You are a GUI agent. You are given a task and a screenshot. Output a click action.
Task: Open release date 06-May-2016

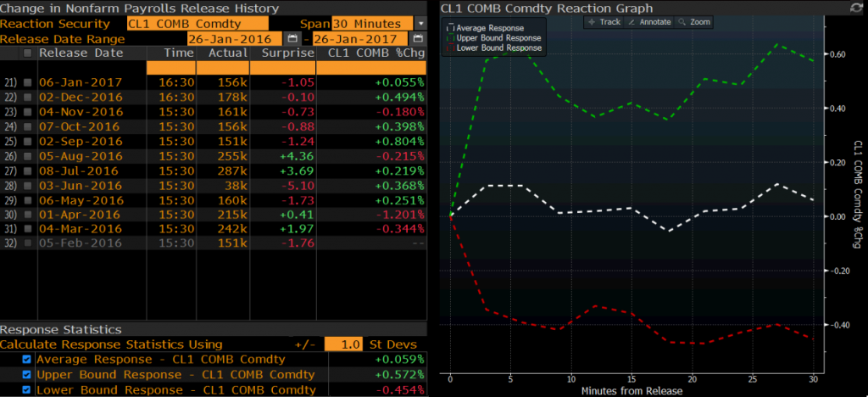click(81, 200)
